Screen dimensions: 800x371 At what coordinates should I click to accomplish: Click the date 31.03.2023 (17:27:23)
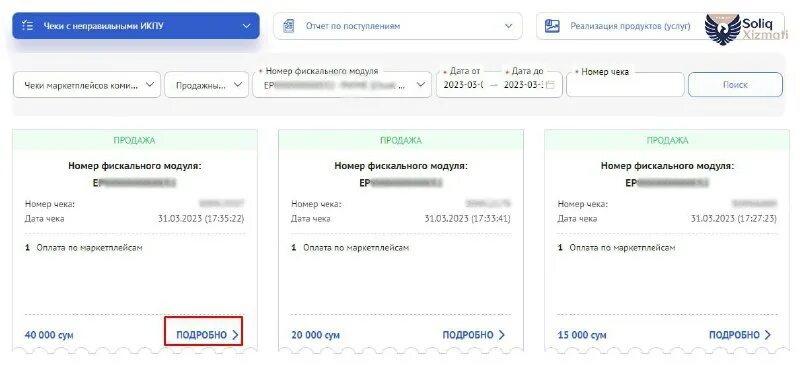tap(734, 218)
